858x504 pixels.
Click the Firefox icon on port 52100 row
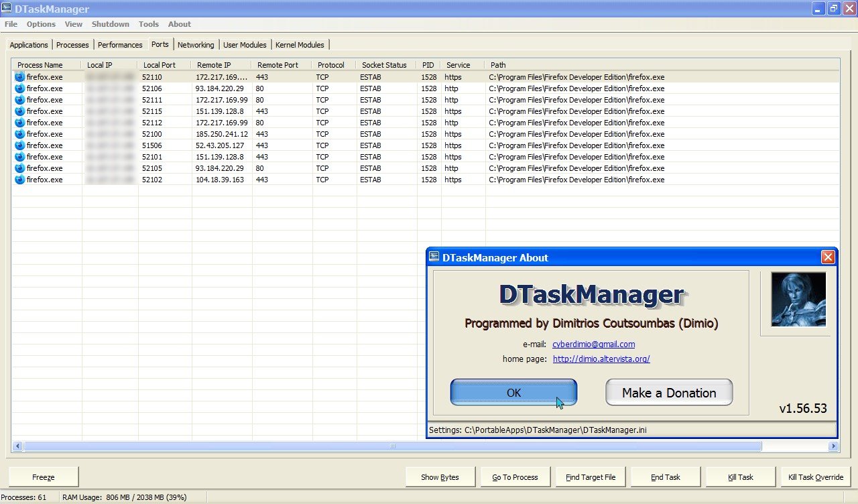[19, 134]
